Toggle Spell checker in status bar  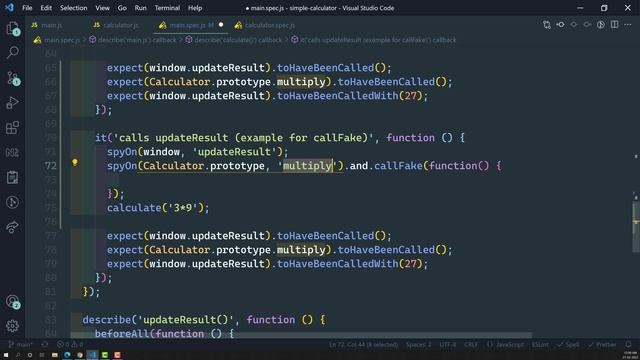[568, 344]
